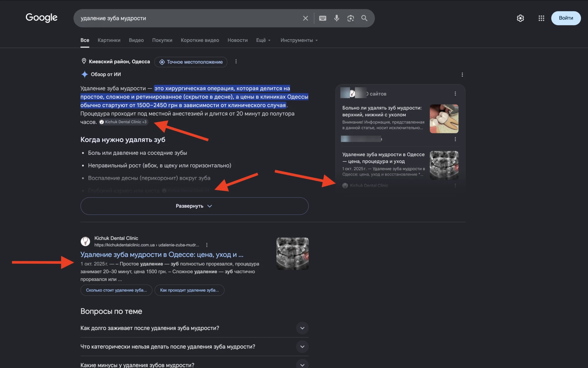588x368 pixels.
Task: Click the dental X-ray thumbnail in sources card
Action: click(444, 165)
